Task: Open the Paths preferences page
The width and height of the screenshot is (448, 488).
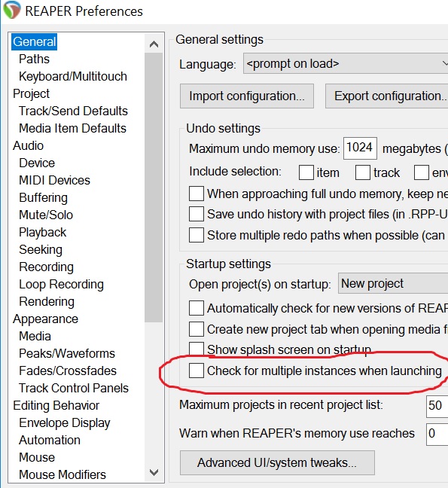Action: (34, 59)
